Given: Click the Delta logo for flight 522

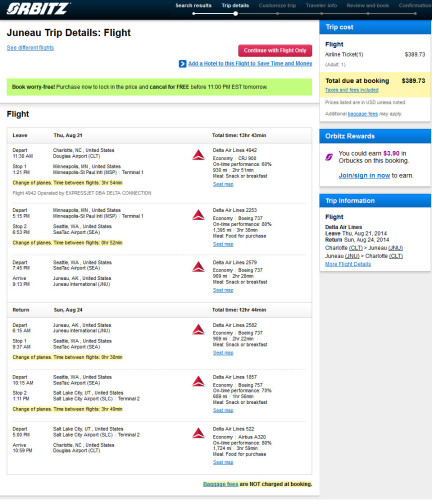Looking at the screenshot, I should (x=198, y=434).
